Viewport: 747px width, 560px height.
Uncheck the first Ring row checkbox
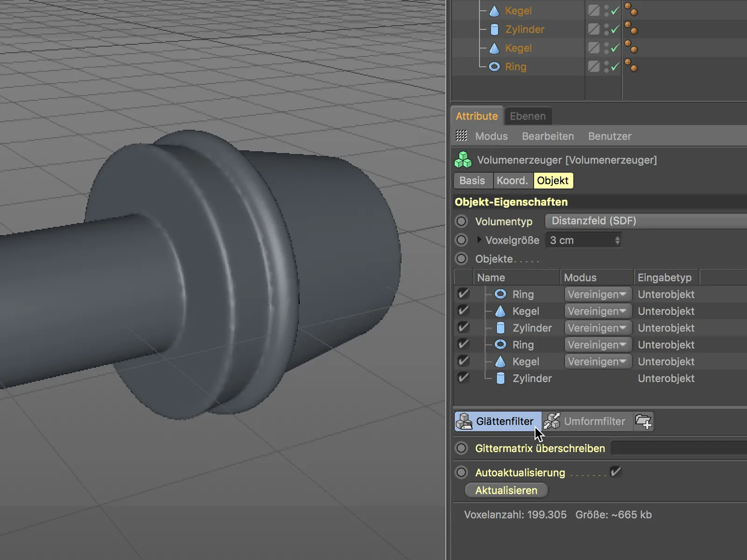(463, 294)
